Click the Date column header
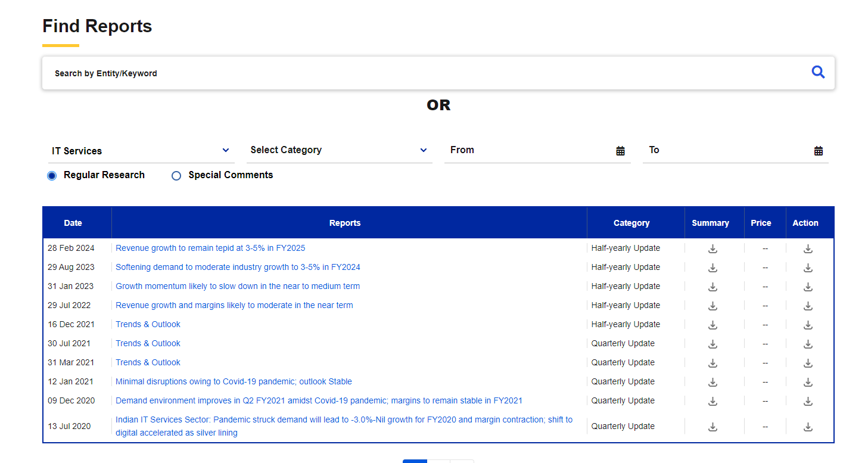Viewport: 868px width, 463px height. pyautogui.click(x=73, y=223)
